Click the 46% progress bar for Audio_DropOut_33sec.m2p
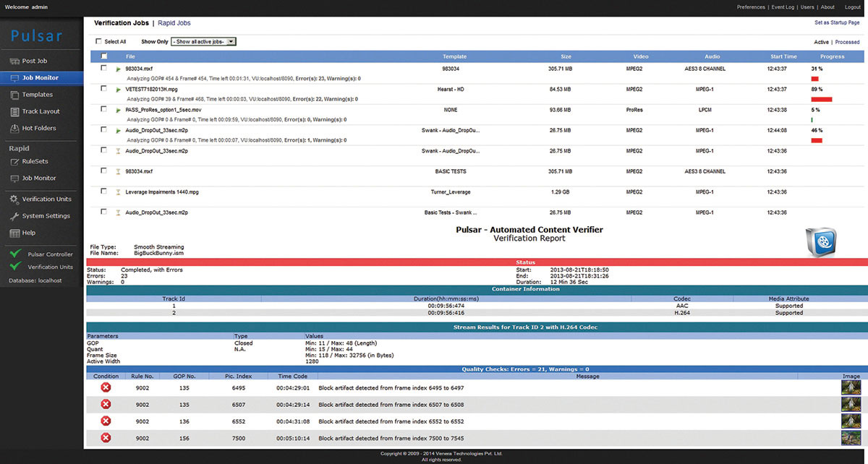This screenshot has height=464, width=868. pyautogui.click(x=817, y=140)
